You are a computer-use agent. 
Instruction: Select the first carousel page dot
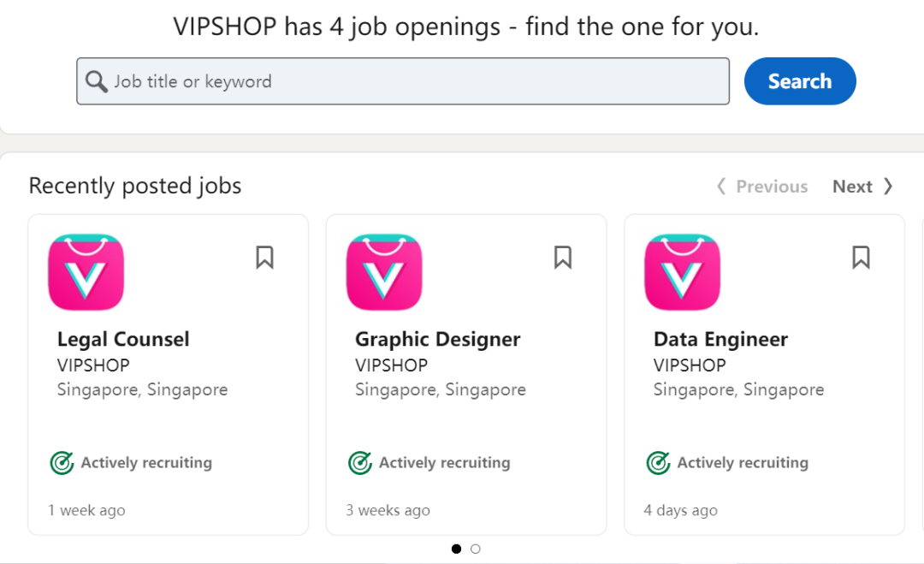[456, 549]
